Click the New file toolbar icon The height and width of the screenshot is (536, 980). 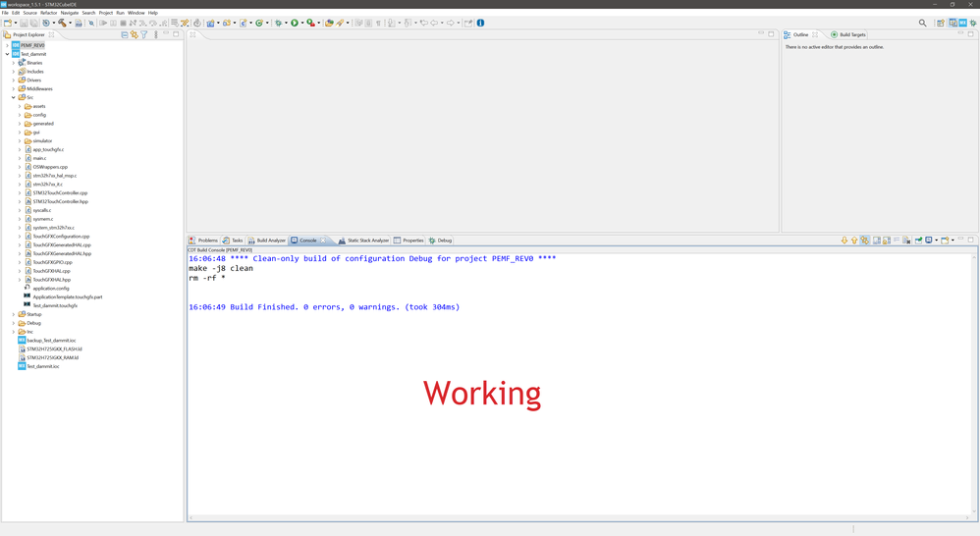point(7,23)
